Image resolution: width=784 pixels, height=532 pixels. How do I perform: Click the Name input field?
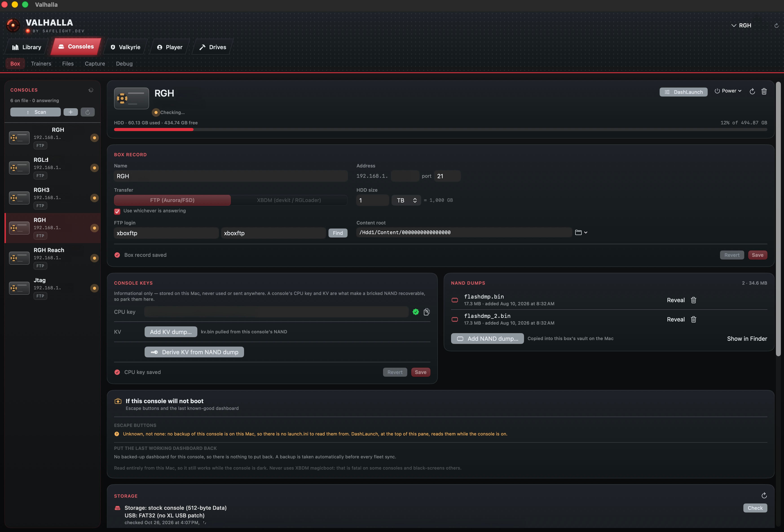(231, 176)
